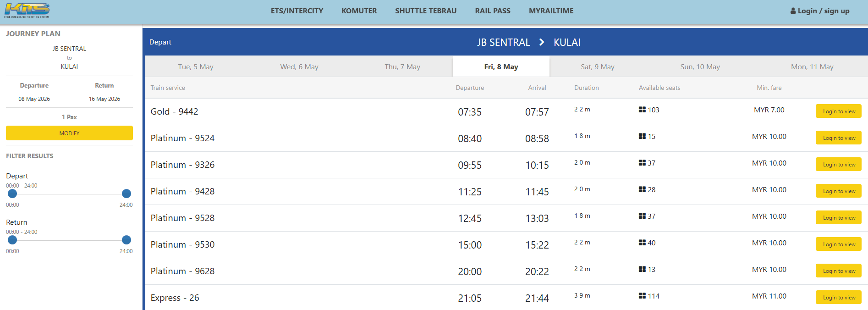The image size is (868, 310).
Task: Click Return slider right handle
Action: (126, 240)
